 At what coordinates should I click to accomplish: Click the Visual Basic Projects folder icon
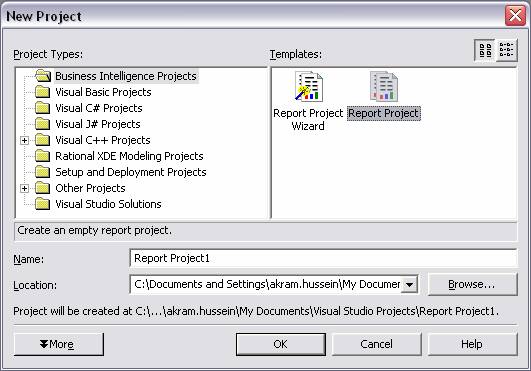(x=43, y=92)
